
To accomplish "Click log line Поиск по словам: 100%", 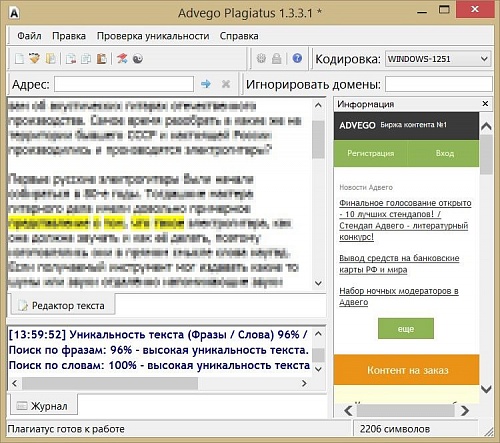I will click(x=159, y=365).
